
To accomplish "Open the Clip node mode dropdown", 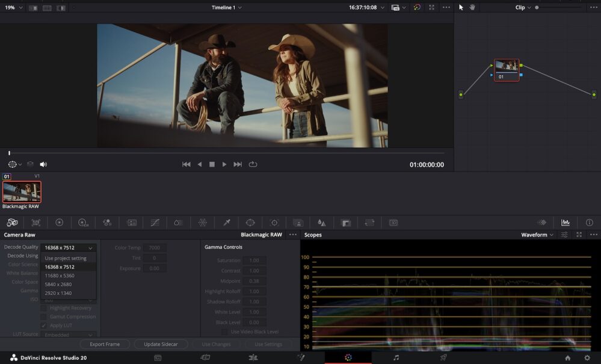I will pyautogui.click(x=523, y=7).
